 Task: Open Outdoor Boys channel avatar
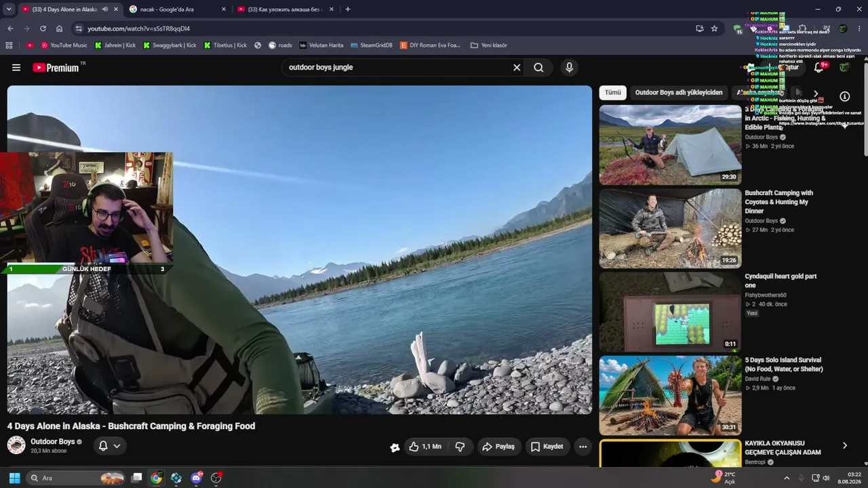click(x=16, y=445)
